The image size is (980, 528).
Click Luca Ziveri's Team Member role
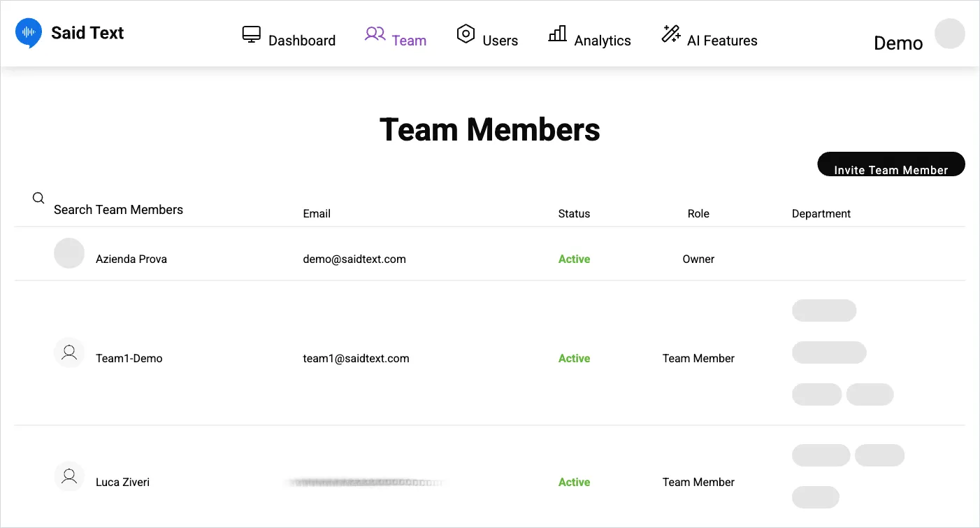698,483
